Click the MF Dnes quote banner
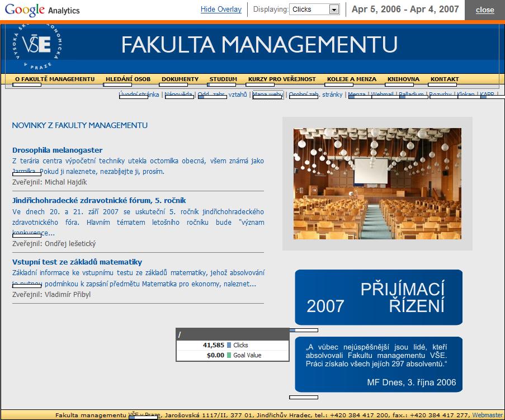Viewport: 505px width, 420px height. point(379,364)
